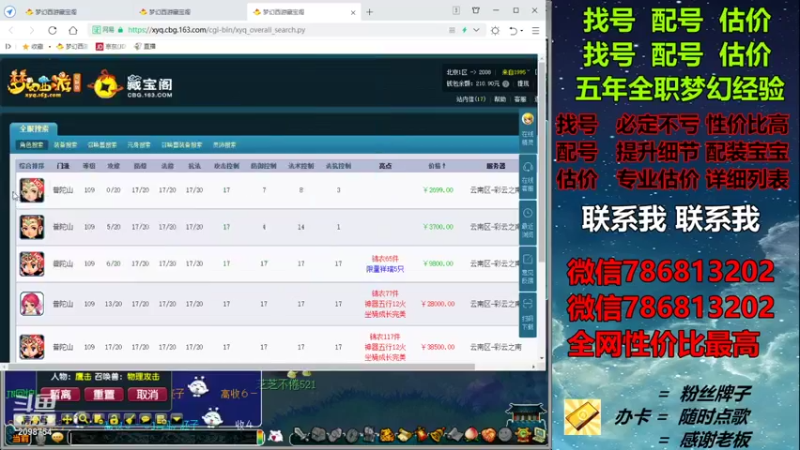Click the computer icon in game bar
Image resolution: width=800 pixels, height=450 pixels.
539,435
